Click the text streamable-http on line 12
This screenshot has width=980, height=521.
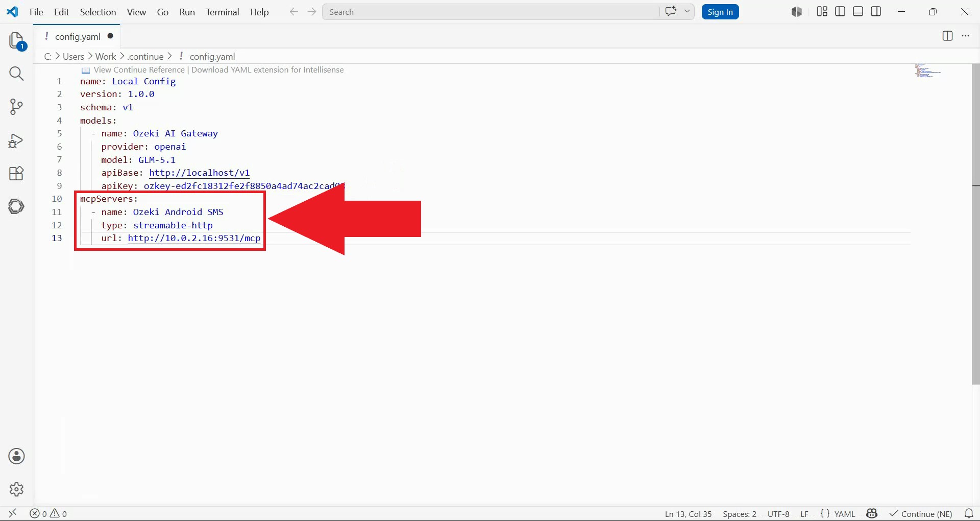tap(173, 225)
